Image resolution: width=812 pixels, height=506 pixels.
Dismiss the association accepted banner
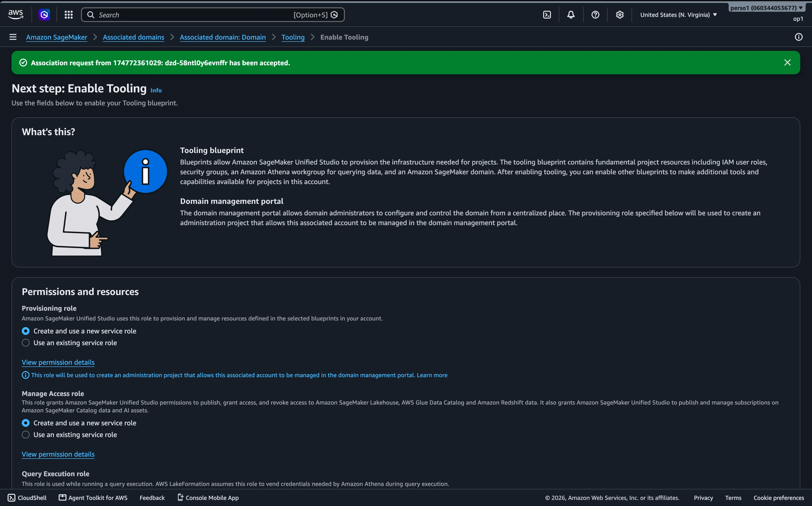[x=788, y=63]
